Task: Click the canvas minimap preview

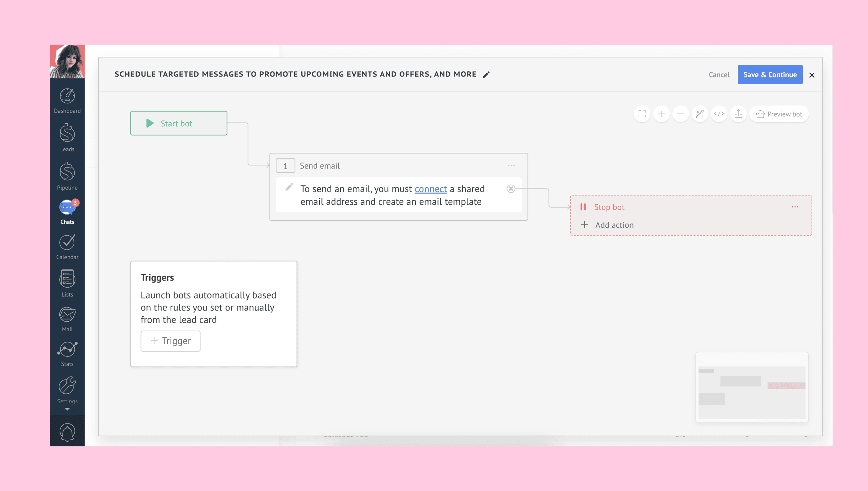Action: pyautogui.click(x=752, y=387)
